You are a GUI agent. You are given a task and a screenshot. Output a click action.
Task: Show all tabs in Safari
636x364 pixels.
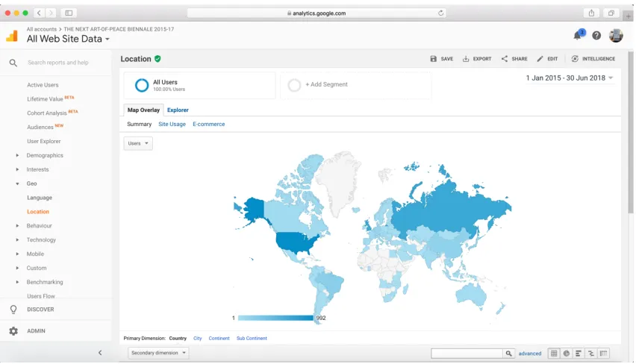click(611, 13)
